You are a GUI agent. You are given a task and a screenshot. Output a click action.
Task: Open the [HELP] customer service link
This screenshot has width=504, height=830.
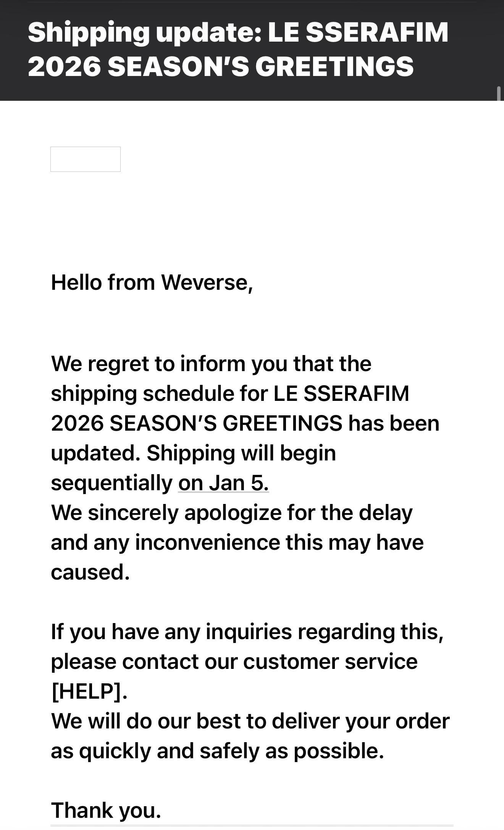pyautogui.click(x=88, y=691)
